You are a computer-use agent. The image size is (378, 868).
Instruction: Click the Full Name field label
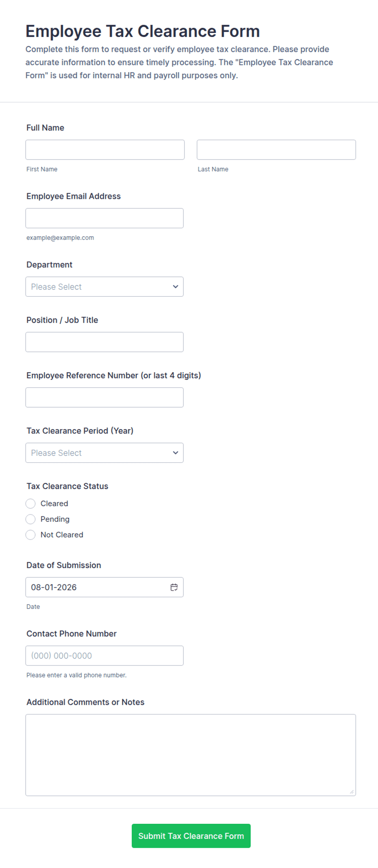click(45, 128)
